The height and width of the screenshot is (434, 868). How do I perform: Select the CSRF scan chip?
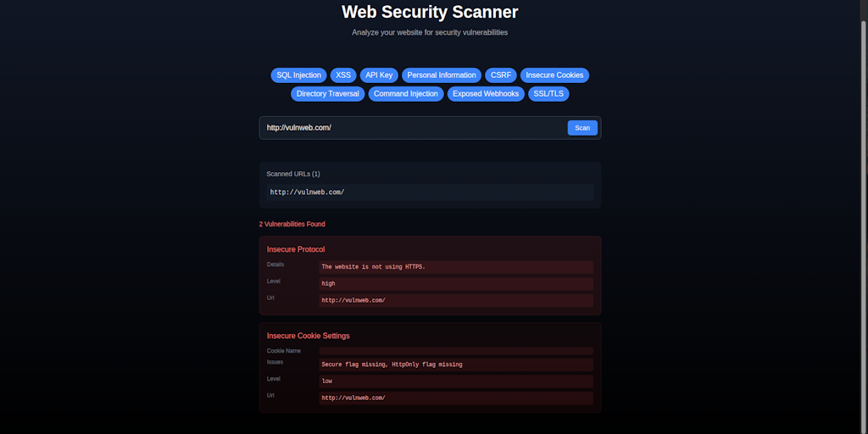coord(501,75)
